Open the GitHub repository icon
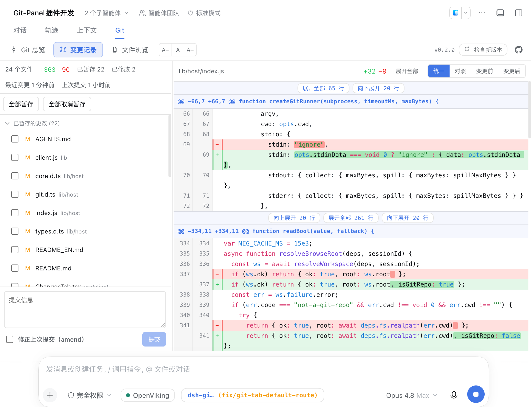 (519, 50)
